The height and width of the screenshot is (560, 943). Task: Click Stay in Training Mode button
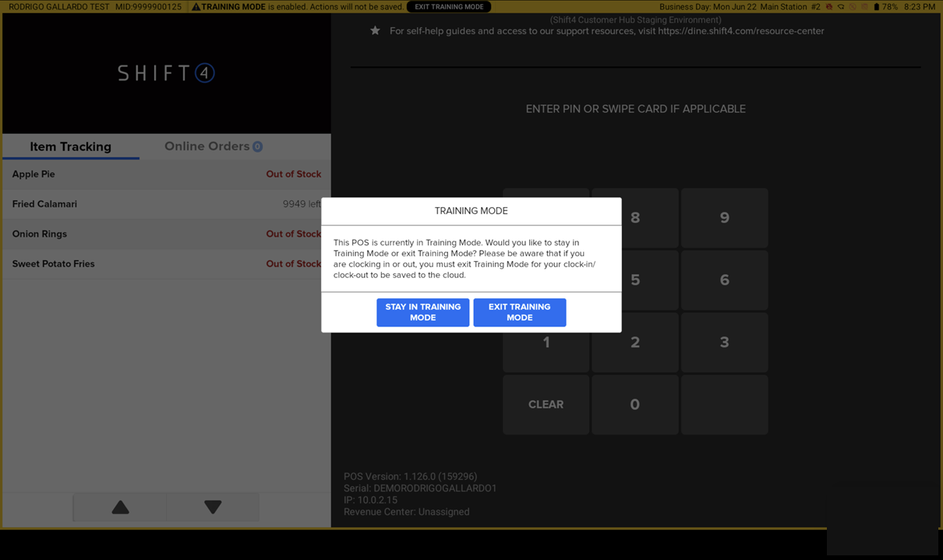tap(422, 312)
